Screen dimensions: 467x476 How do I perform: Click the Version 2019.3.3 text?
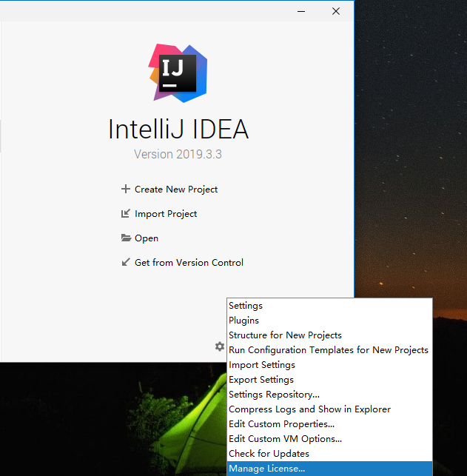click(x=178, y=154)
